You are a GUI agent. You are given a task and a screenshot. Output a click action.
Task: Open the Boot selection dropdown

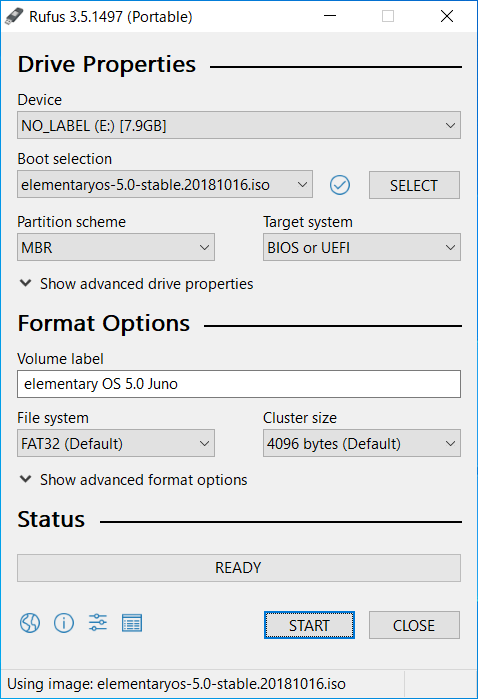click(165, 185)
